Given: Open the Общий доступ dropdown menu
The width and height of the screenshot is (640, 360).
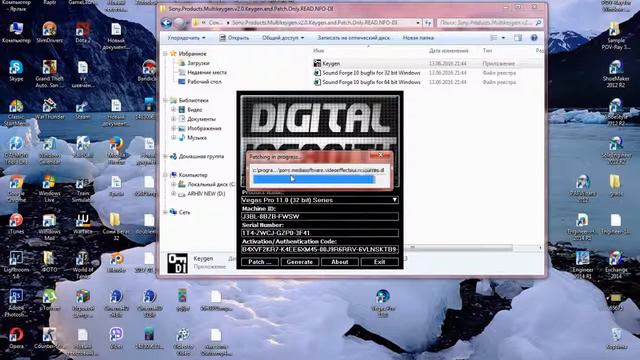Looking at the screenshot, I should (283, 38).
